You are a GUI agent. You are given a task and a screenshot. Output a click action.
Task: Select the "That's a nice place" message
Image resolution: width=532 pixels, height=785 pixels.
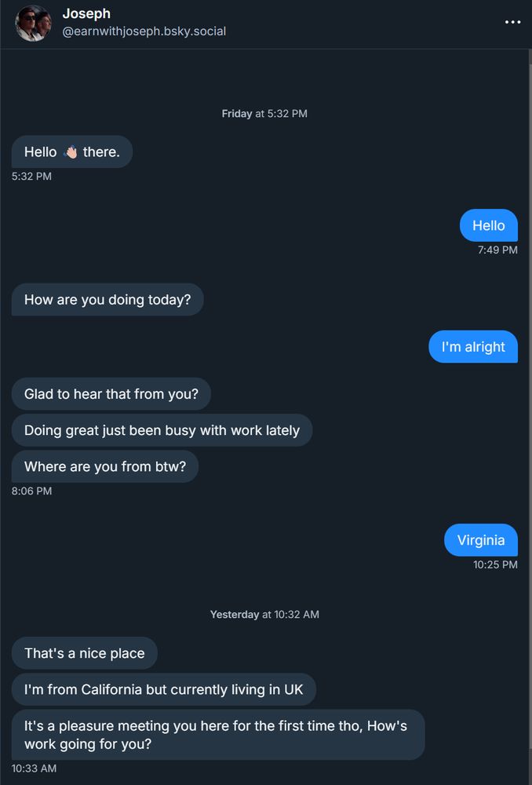click(84, 653)
